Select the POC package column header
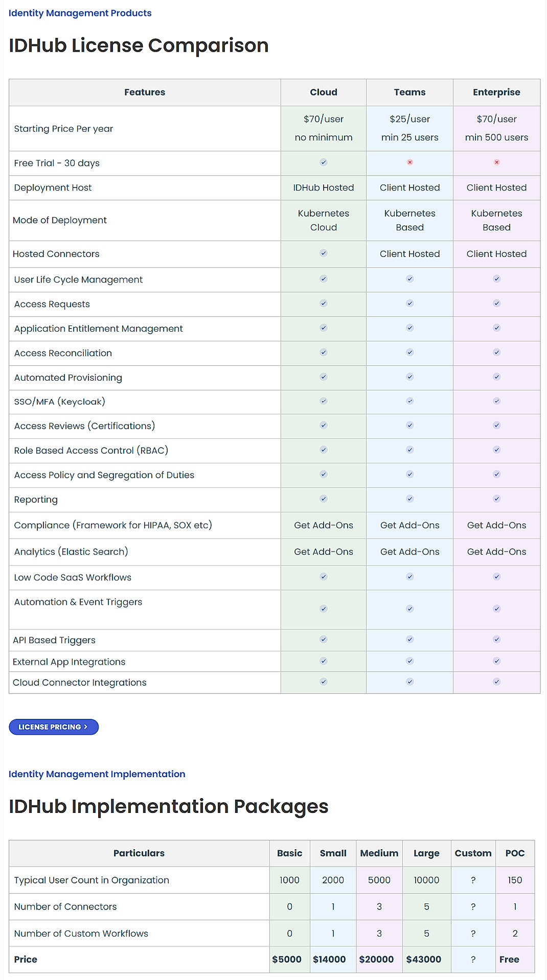This screenshot has height=980, width=547. tap(515, 853)
